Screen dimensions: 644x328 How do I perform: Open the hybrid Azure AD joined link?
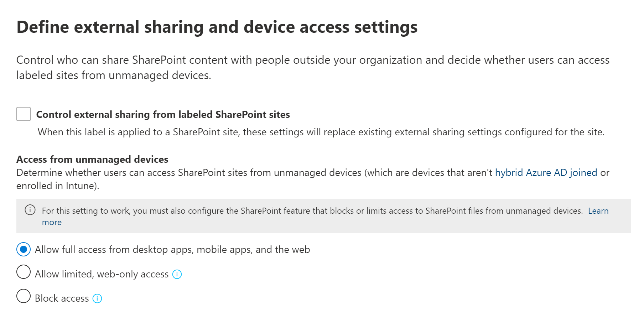point(546,173)
